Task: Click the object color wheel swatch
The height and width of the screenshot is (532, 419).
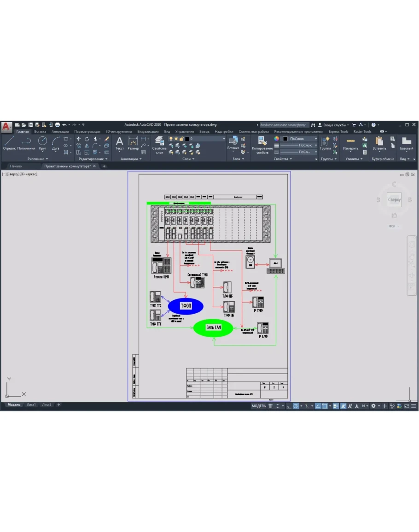Action: pyautogui.click(x=277, y=139)
